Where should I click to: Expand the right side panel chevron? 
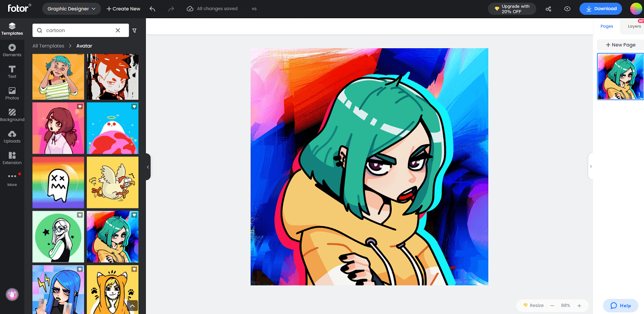pos(591,166)
